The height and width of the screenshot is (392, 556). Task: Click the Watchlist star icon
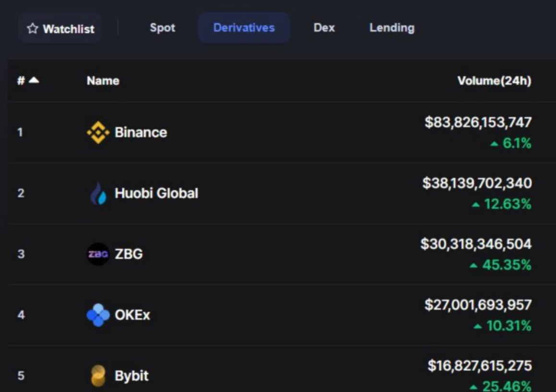33,28
